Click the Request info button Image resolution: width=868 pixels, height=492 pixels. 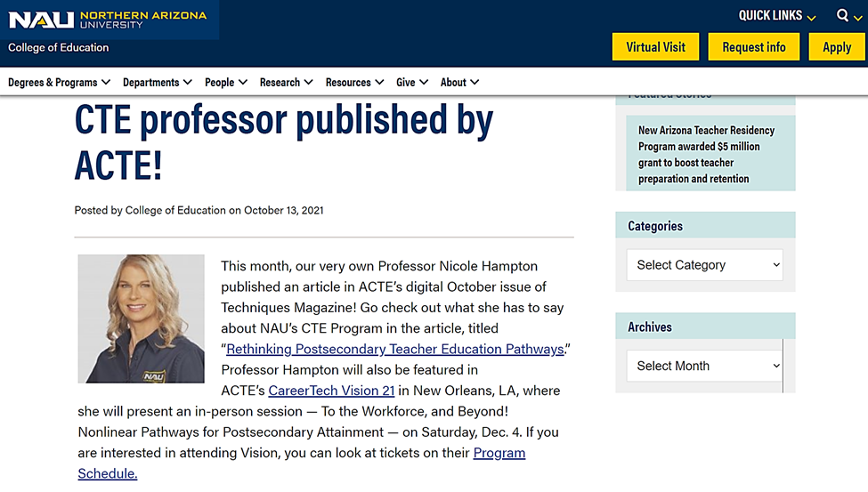(x=753, y=47)
